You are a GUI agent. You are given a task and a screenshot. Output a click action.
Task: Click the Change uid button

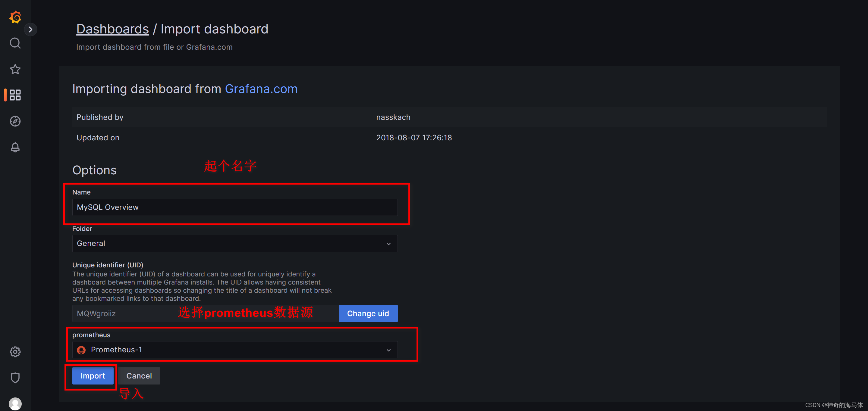point(368,313)
